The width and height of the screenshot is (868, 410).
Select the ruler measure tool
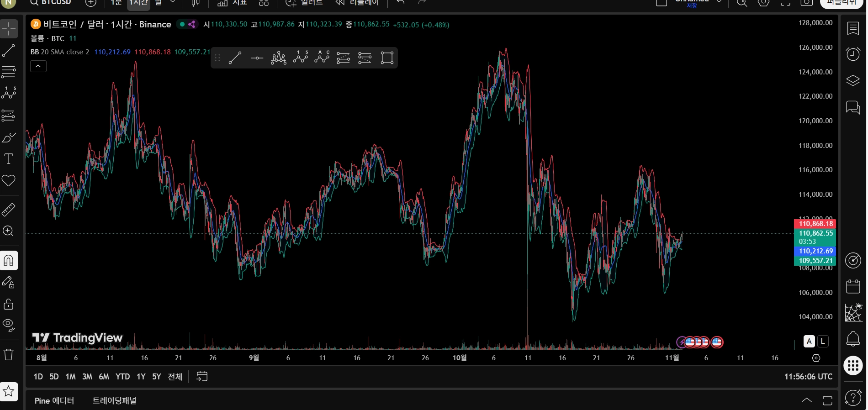[9, 210]
